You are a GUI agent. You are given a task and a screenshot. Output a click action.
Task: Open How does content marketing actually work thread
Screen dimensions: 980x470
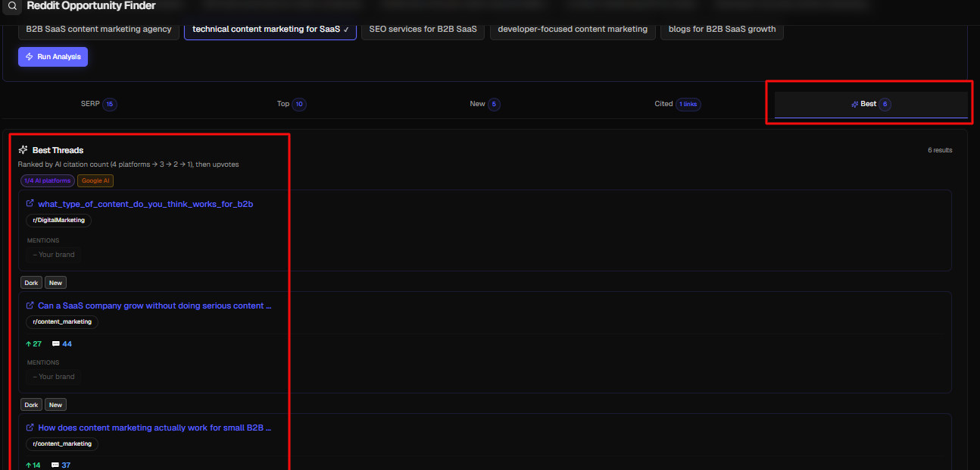coord(154,428)
